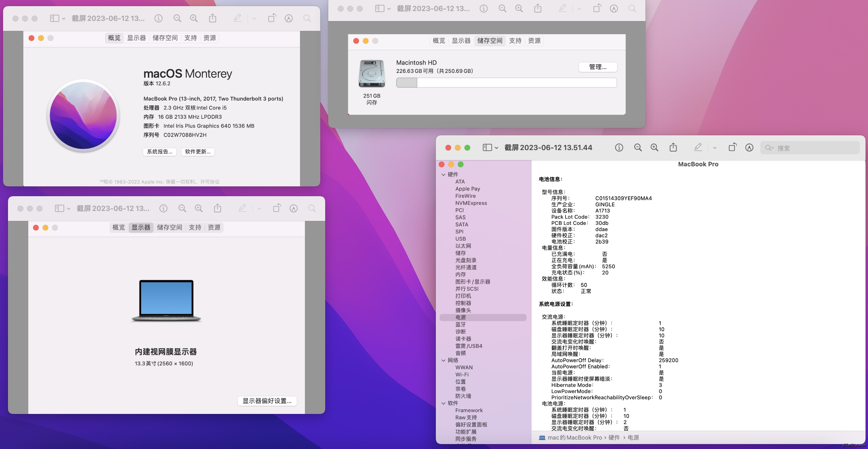This screenshot has width=868, height=449.
Task: Click battery serial number C01514309YEF90MA4
Action: pyautogui.click(x=623, y=198)
